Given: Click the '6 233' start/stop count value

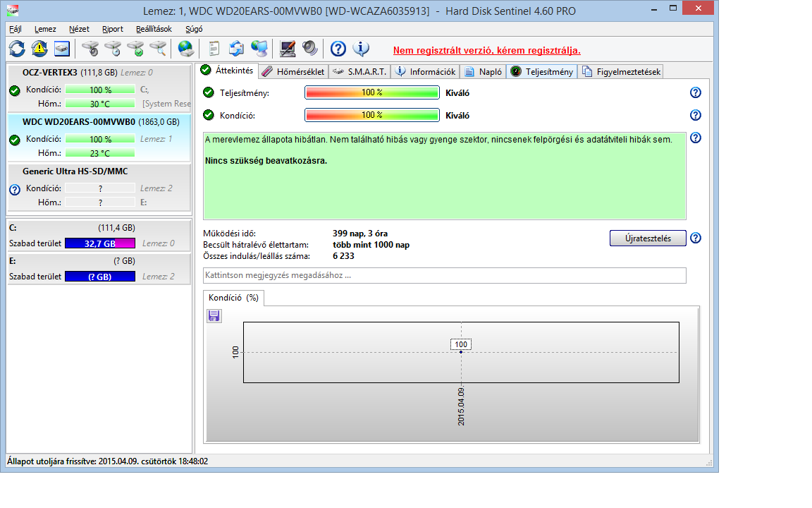Looking at the screenshot, I should click(x=343, y=256).
